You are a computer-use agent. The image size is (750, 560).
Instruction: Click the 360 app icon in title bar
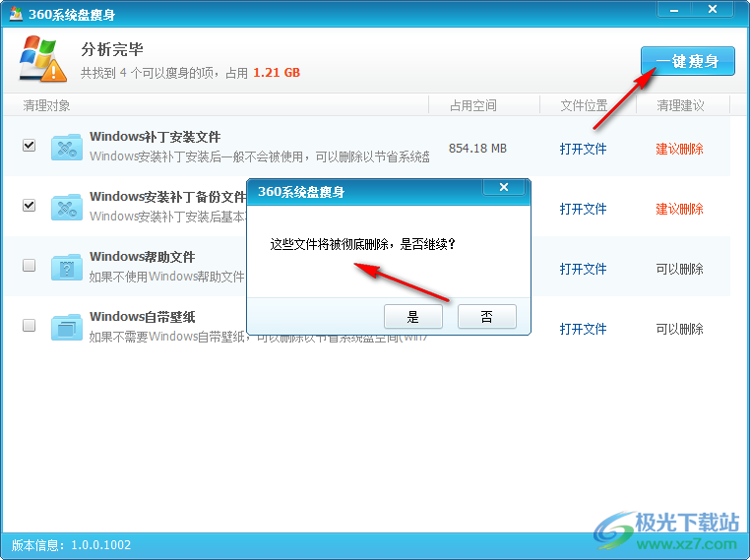[x=16, y=14]
